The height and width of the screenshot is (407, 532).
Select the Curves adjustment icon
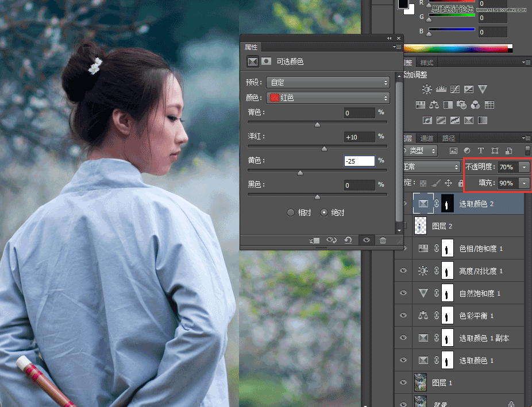(x=454, y=89)
